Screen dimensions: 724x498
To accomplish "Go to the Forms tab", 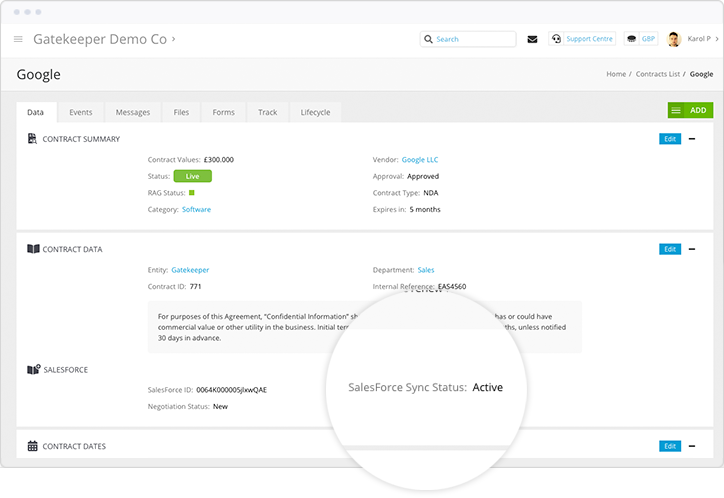I will coord(223,112).
